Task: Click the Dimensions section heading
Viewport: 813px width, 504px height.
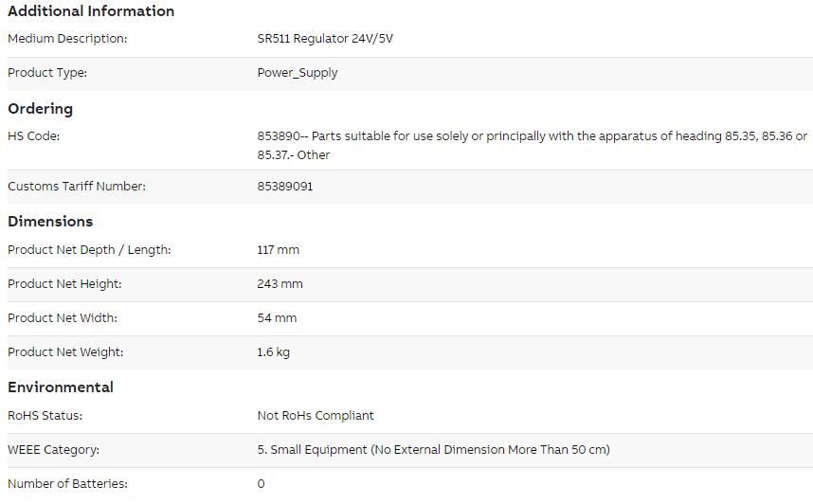Action: click(50, 222)
